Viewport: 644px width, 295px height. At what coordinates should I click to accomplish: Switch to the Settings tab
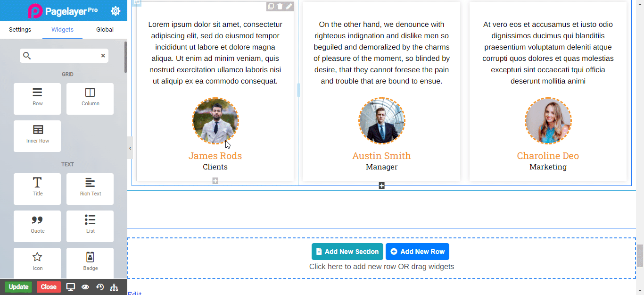coord(20,30)
